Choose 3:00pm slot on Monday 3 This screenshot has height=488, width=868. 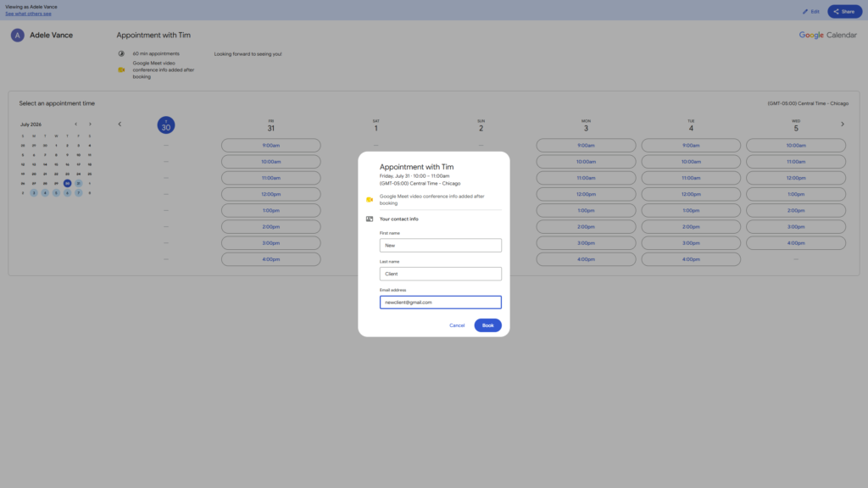pos(586,243)
